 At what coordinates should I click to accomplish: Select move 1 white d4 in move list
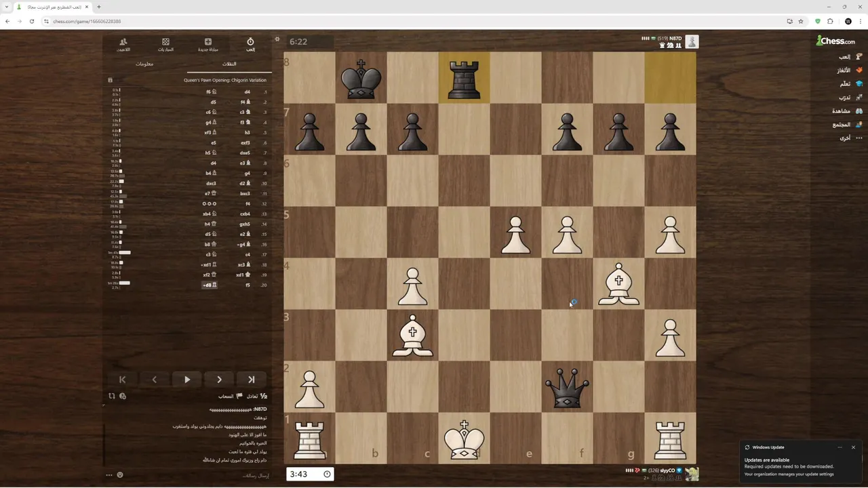(x=248, y=91)
